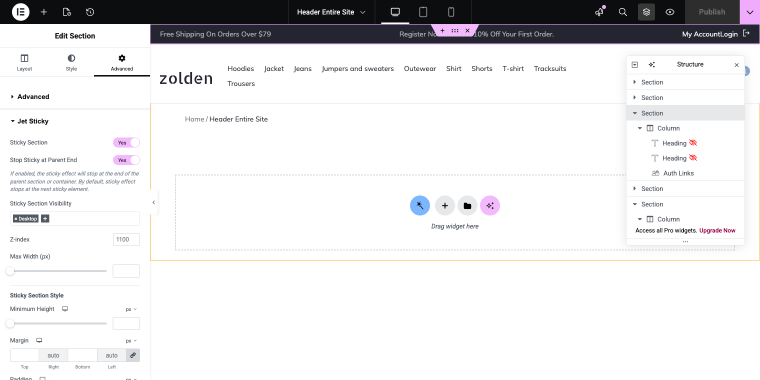Collapse the Column under the highlighted Section

640,128
